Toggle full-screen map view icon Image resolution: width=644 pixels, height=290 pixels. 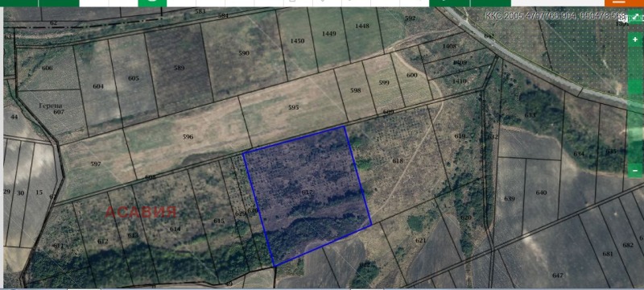click(635, 17)
